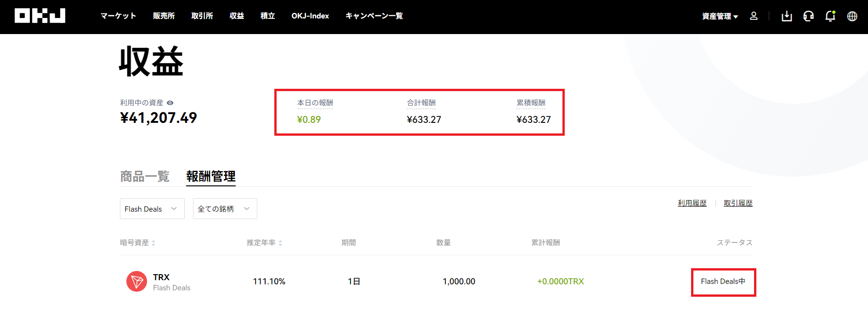Open the キャンペーン一覧 menu item
Image resolution: width=868 pixels, height=311 pixels.
[374, 16]
